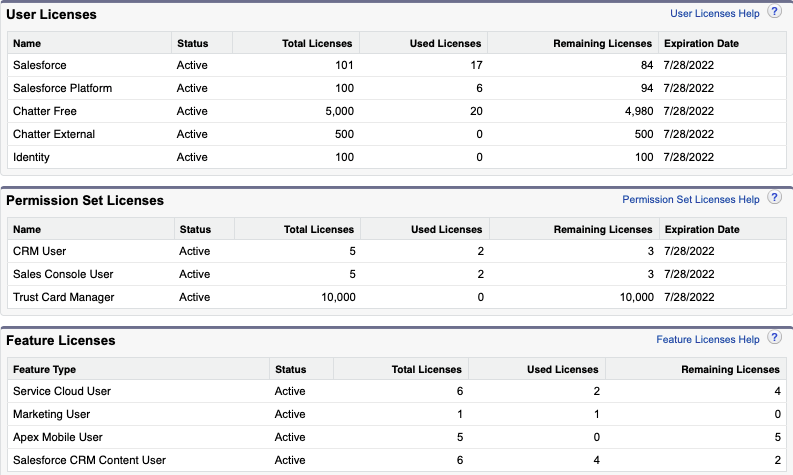Open the User Licenses Help link
Image resolution: width=793 pixels, height=475 pixels.
(x=714, y=14)
